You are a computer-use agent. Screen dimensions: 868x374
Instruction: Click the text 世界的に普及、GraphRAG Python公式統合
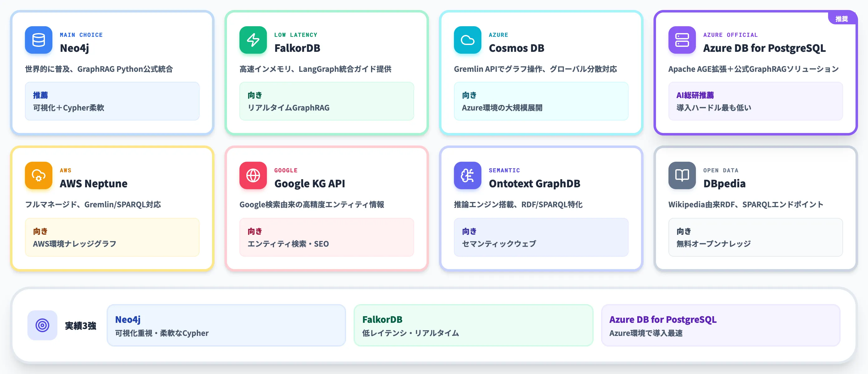pos(99,69)
